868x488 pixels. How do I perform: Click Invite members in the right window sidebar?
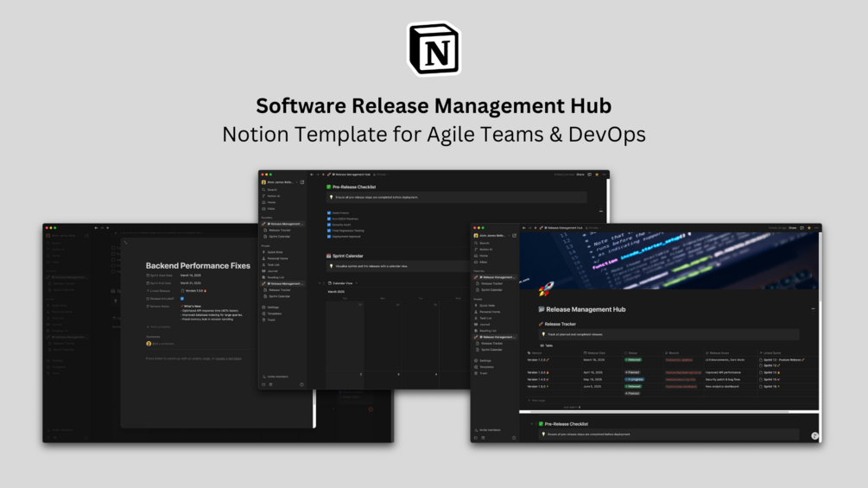click(x=488, y=430)
